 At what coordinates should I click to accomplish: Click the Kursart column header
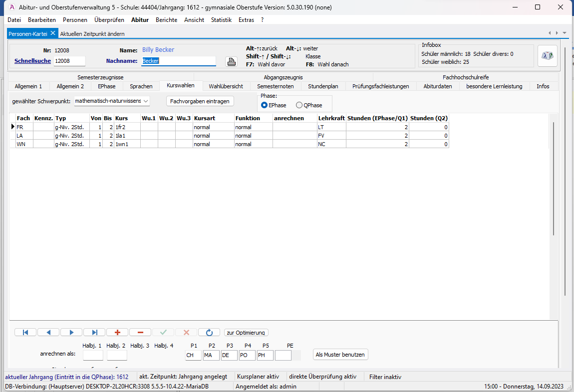214,118
